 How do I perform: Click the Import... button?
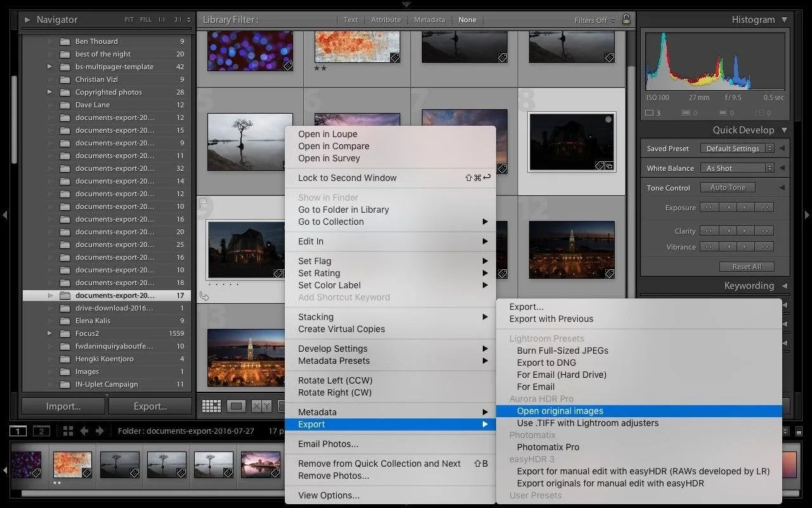63,406
